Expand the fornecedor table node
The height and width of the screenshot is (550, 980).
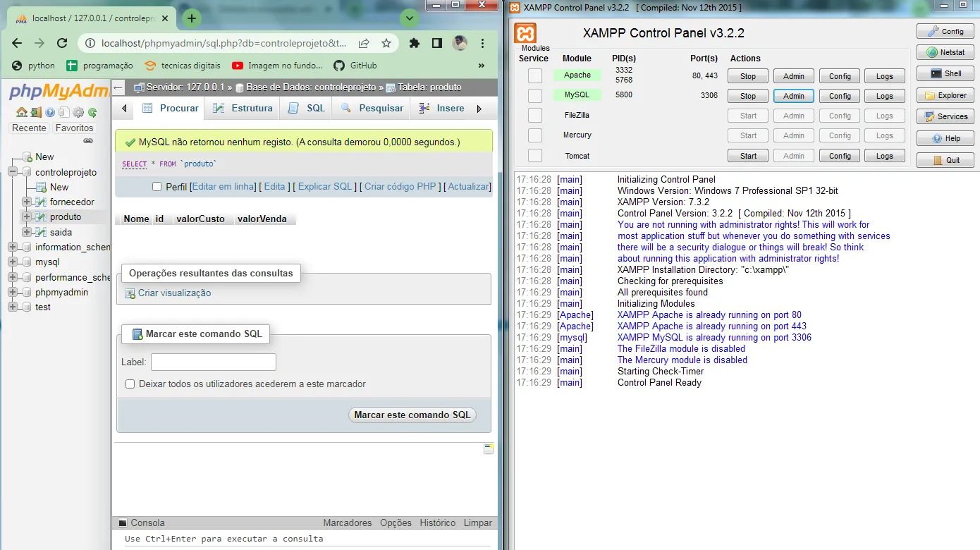click(27, 202)
